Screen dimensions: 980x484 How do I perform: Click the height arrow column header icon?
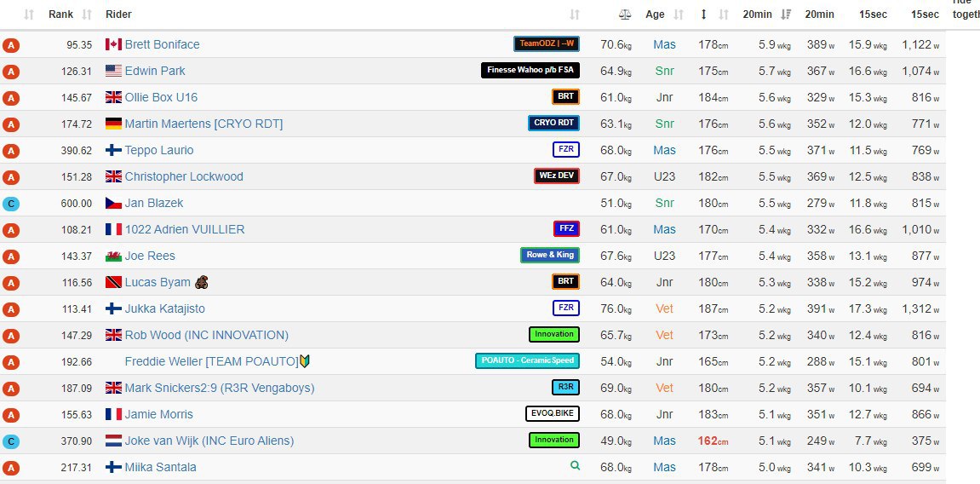click(x=704, y=14)
